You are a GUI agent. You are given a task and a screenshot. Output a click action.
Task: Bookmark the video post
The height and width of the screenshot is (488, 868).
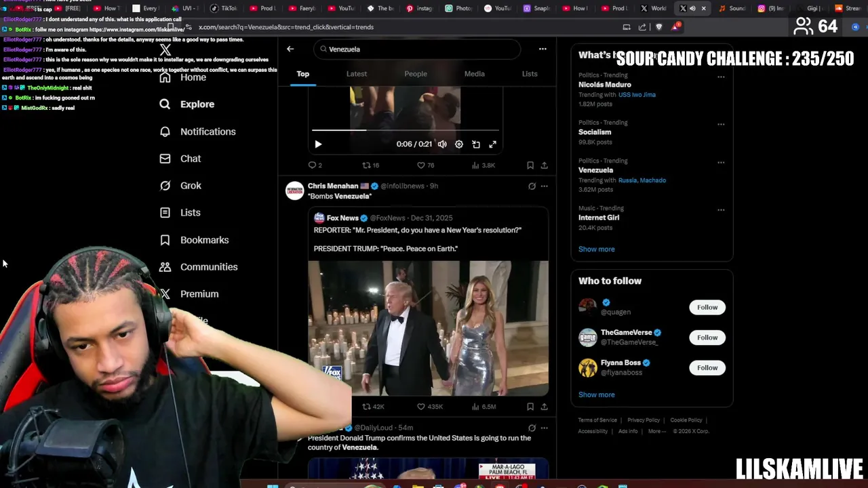(530, 165)
